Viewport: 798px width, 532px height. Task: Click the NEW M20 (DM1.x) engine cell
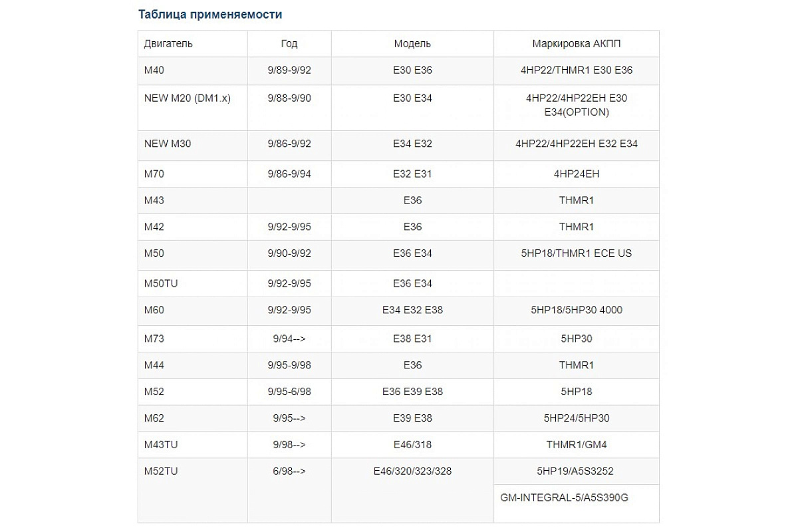coord(187,98)
